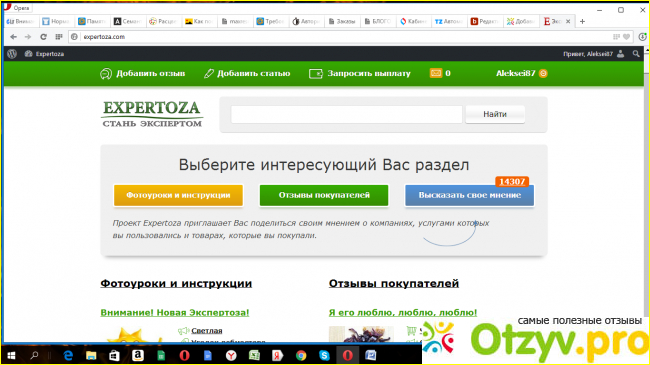Screen dimensions: 650x365
Task: Switch to the Требо tab
Action: click(x=270, y=21)
